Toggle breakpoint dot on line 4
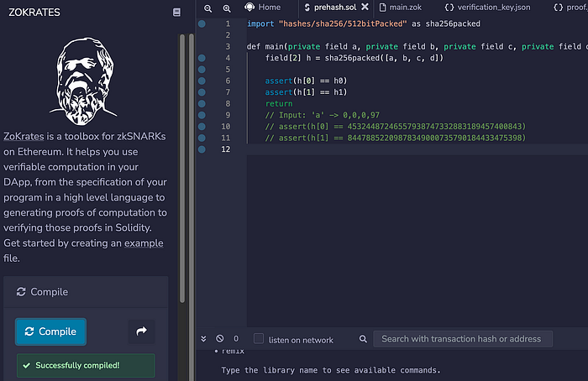 click(x=202, y=58)
